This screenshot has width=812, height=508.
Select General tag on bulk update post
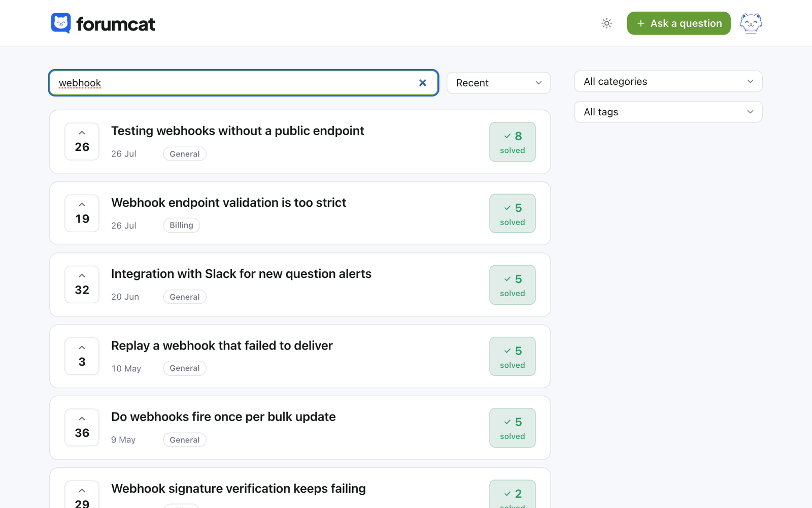tap(185, 440)
